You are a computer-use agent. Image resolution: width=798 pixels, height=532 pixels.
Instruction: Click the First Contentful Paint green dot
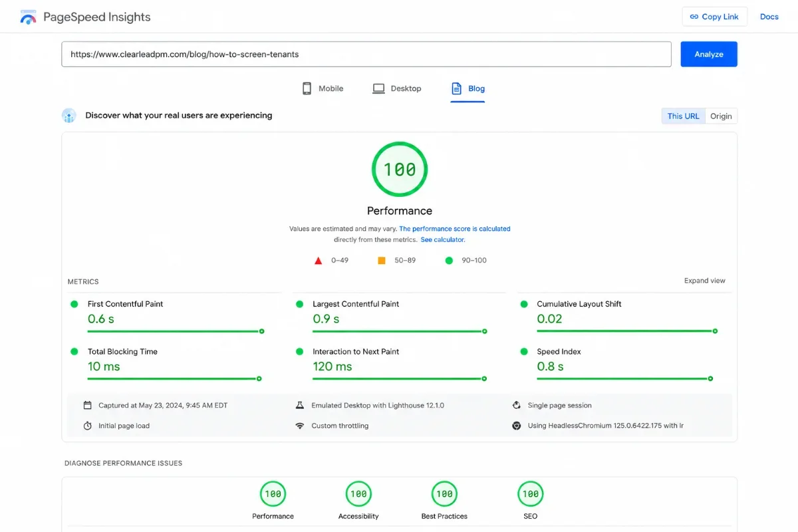74,304
